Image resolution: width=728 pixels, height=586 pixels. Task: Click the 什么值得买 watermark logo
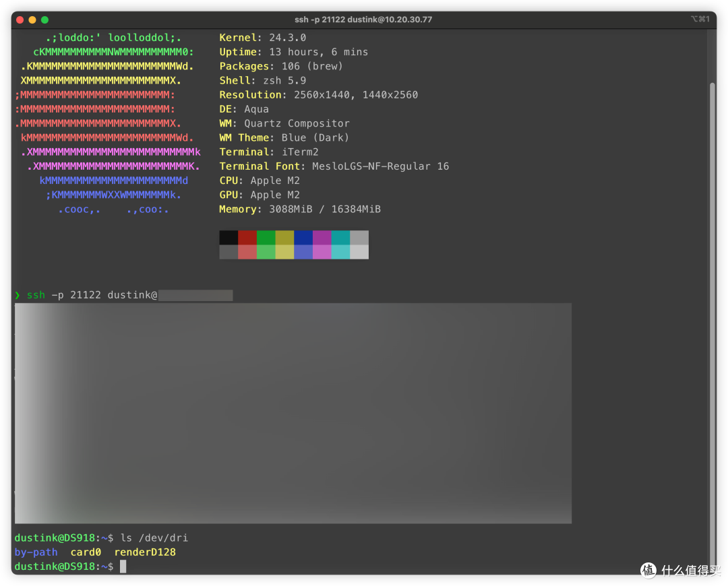[x=677, y=569]
